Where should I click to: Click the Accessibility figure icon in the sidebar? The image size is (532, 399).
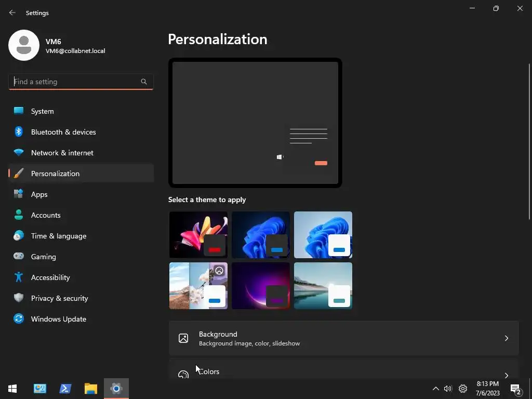[19, 277]
